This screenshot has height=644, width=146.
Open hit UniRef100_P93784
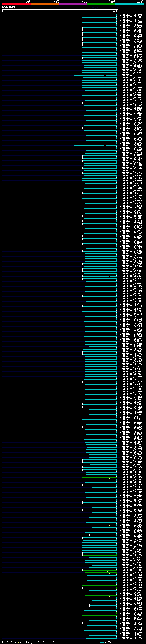pyautogui.click(x=131, y=22)
